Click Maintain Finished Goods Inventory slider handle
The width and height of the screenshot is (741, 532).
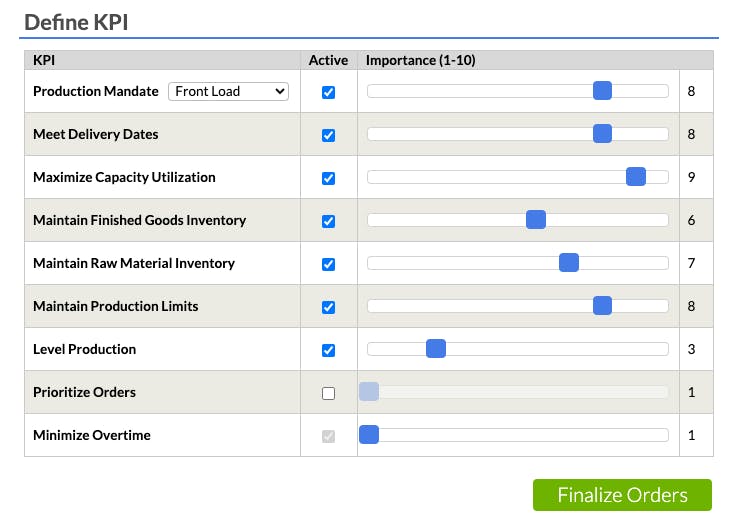(536, 220)
